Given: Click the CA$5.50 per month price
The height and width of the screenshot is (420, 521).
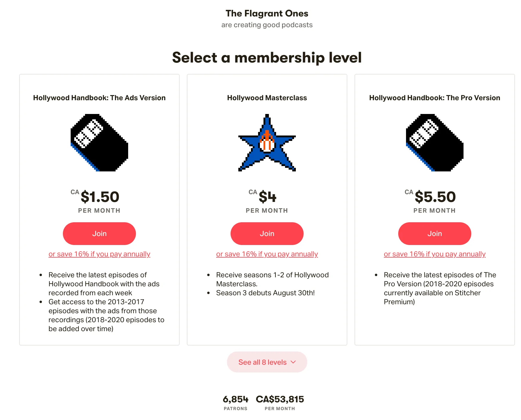Looking at the screenshot, I should point(435,197).
